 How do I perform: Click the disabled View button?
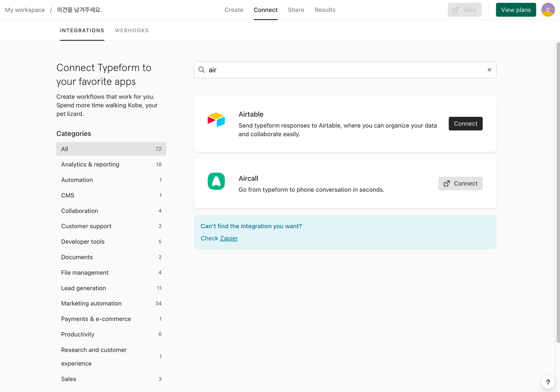(465, 10)
